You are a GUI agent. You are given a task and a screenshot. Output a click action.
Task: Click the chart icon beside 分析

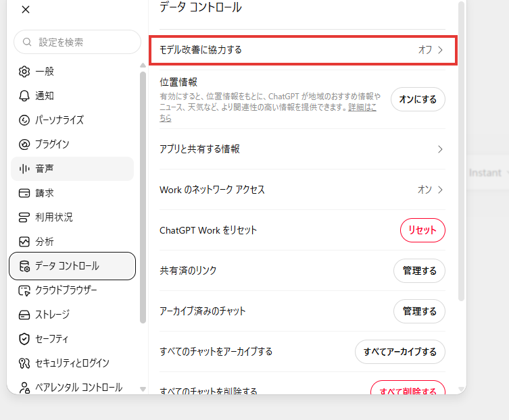coord(24,242)
